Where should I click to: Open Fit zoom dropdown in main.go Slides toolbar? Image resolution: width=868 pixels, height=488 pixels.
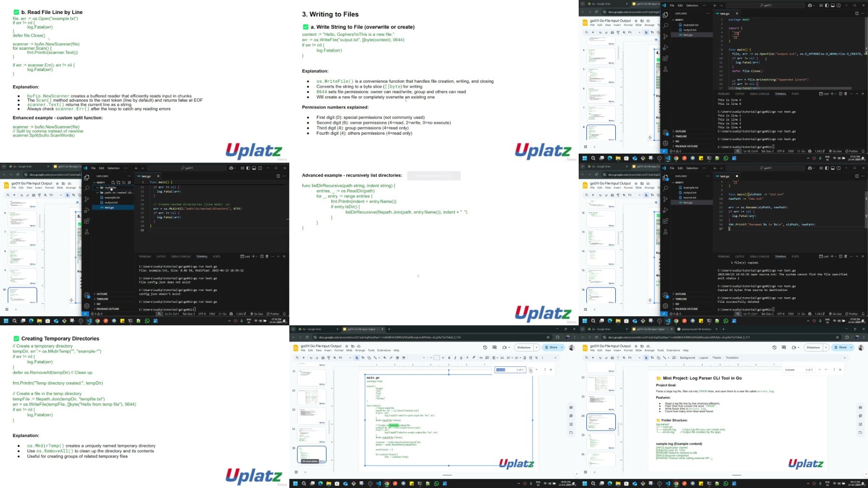coord(345,358)
